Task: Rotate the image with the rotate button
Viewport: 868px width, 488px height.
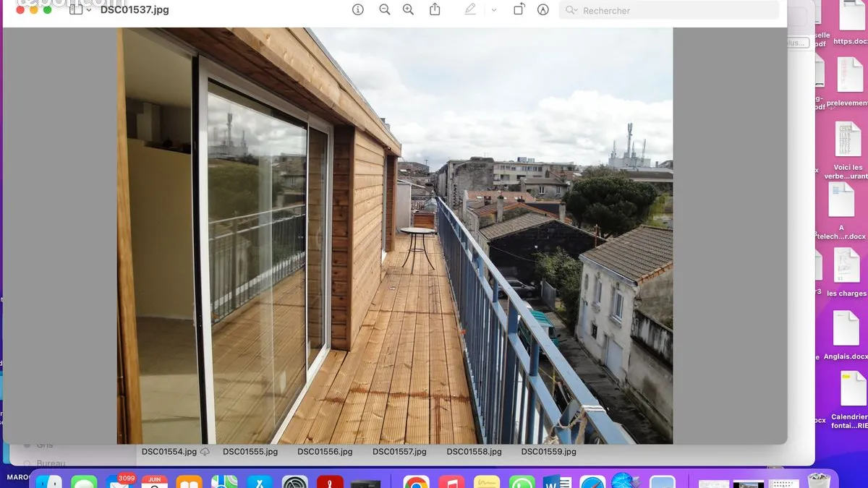Action: pyautogui.click(x=519, y=10)
